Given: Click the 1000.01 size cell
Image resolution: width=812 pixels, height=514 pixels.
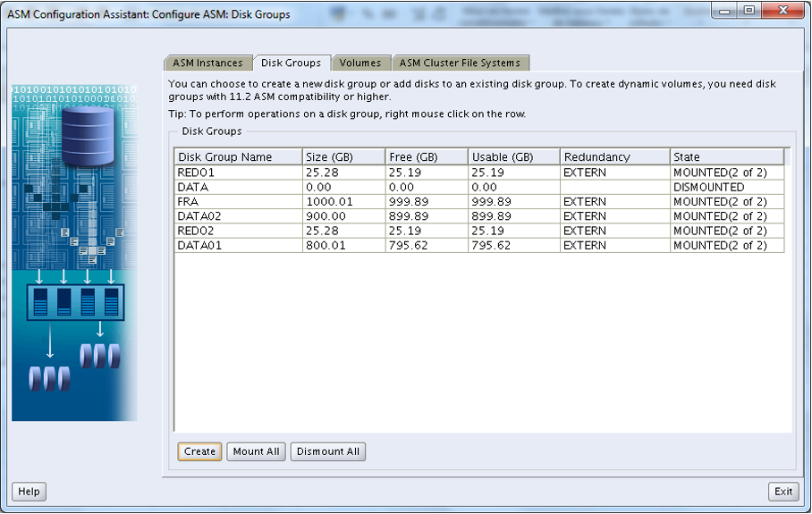Looking at the screenshot, I should point(344,201).
